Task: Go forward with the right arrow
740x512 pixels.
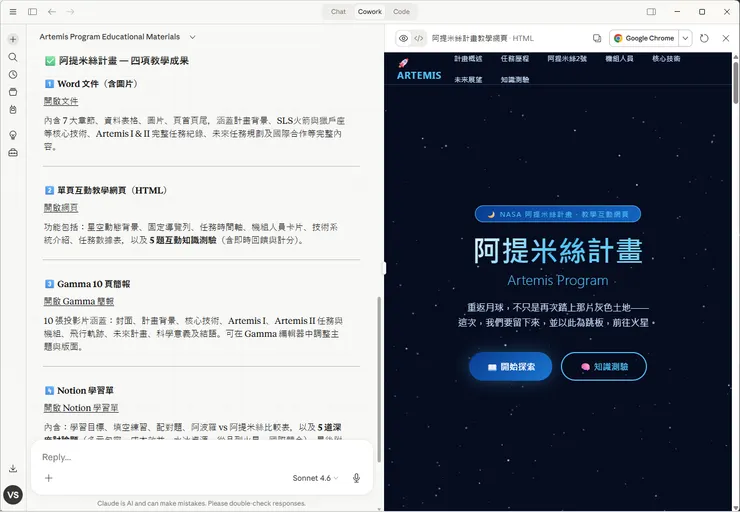Action: [70, 12]
